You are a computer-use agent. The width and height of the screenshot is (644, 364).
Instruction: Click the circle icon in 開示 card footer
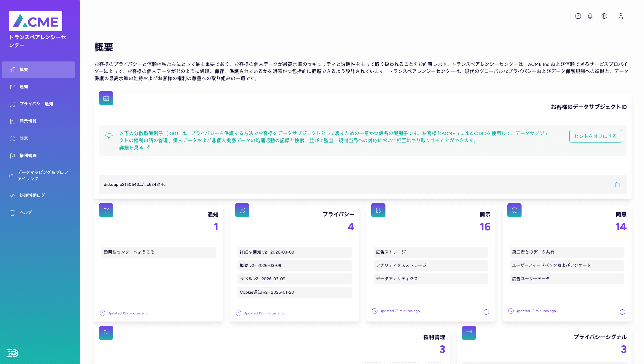pos(486,312)
